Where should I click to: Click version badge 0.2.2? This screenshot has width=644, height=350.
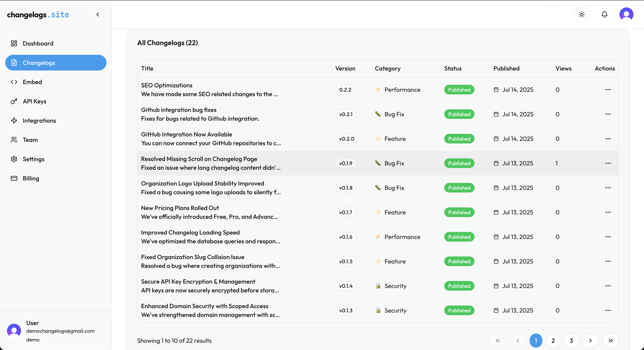(x=345, y=90)
